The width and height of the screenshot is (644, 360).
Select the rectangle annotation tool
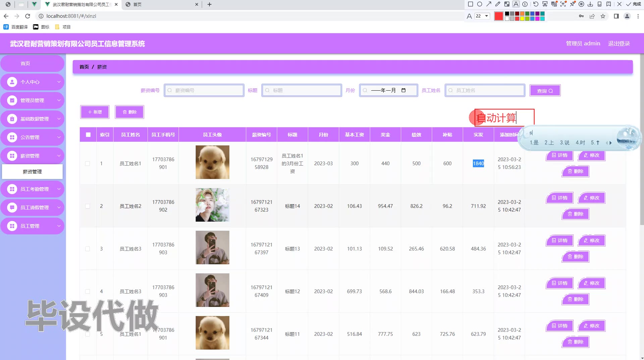(470, 4)
